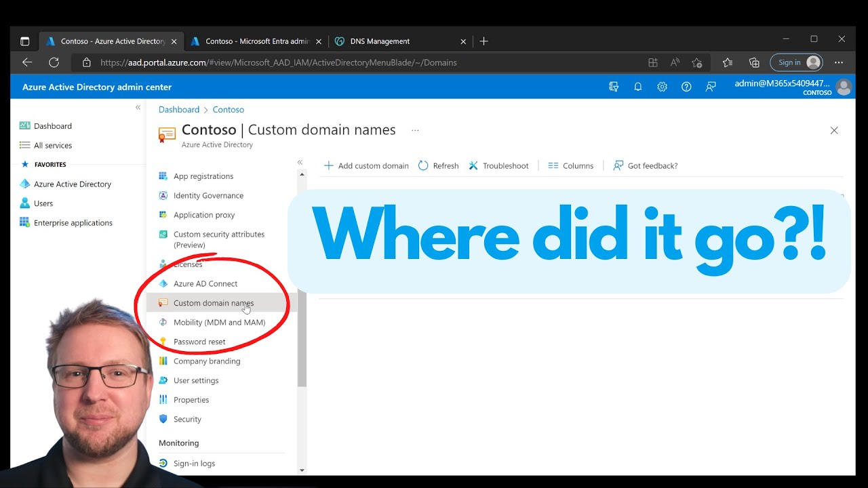Image resolution: width=868 pixels, height=488 pixels.
Task: Open Password reset menu item
Action: [199, 342]
